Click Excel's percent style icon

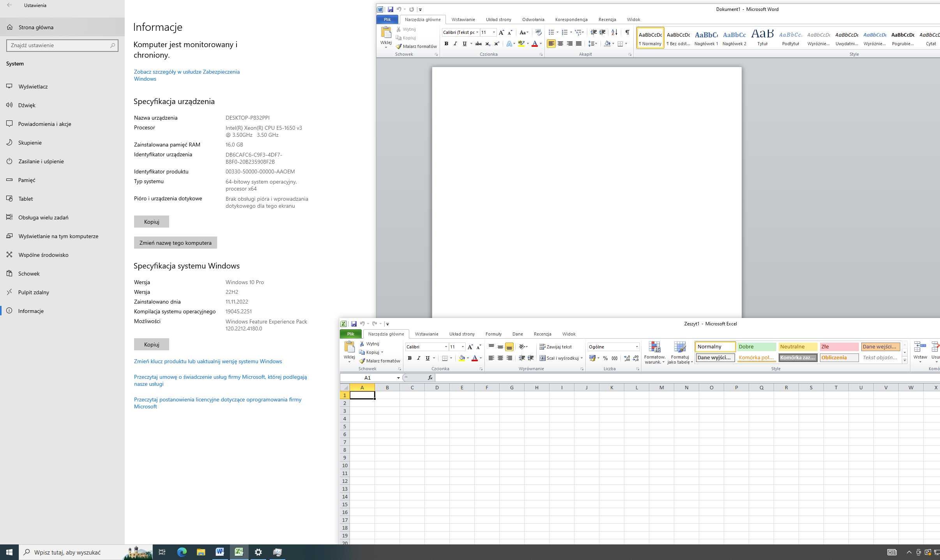(x=605, y=358)
